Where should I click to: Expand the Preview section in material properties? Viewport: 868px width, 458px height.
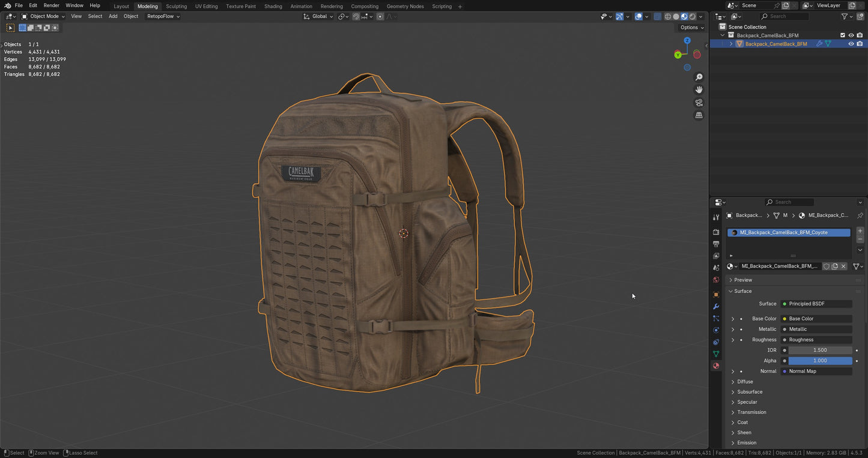point(743,280)
